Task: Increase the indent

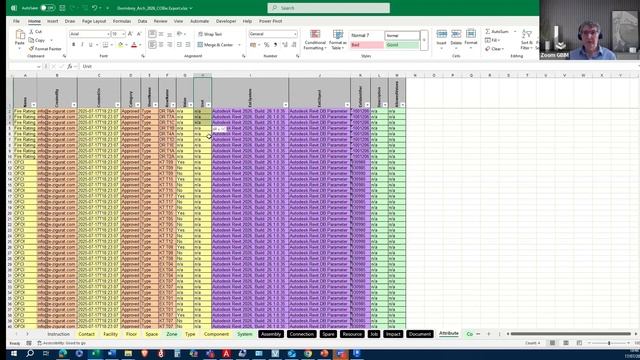Action: click(188, 45)
